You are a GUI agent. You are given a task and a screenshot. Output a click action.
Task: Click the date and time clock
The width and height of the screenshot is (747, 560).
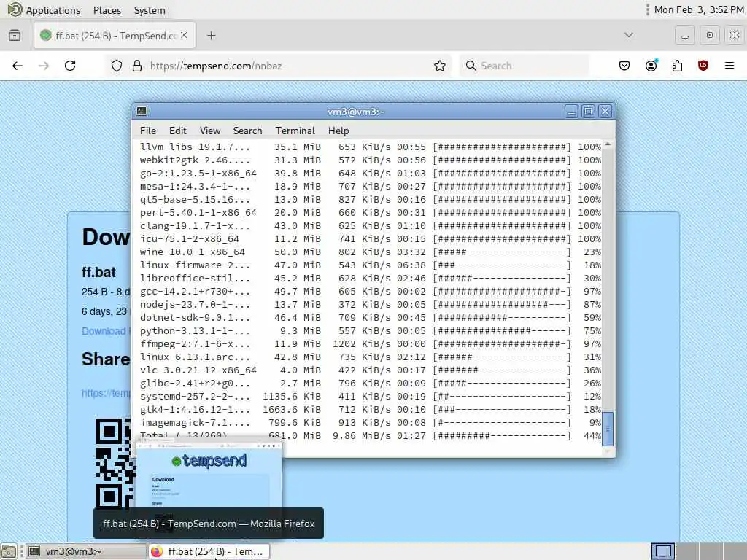coord(698,9)
